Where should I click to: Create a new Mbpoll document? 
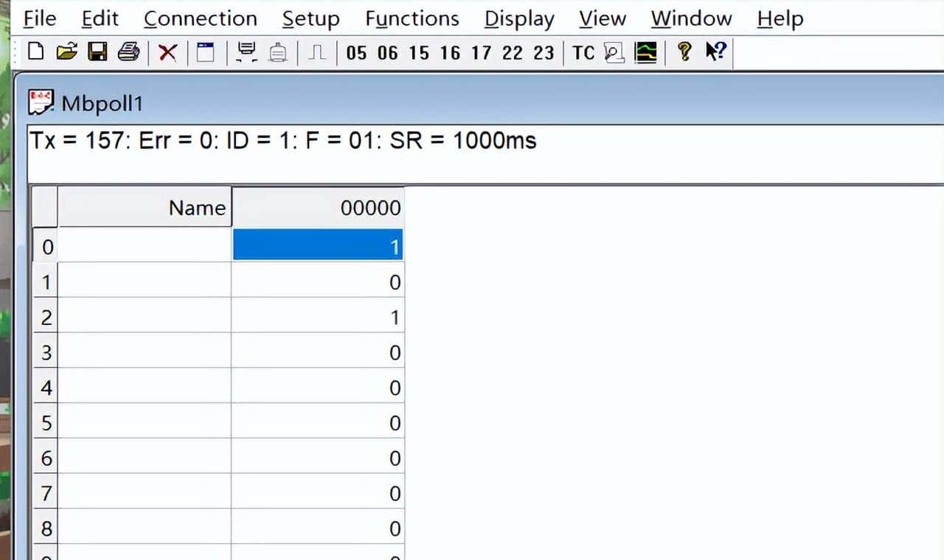[x=34, y=52]
